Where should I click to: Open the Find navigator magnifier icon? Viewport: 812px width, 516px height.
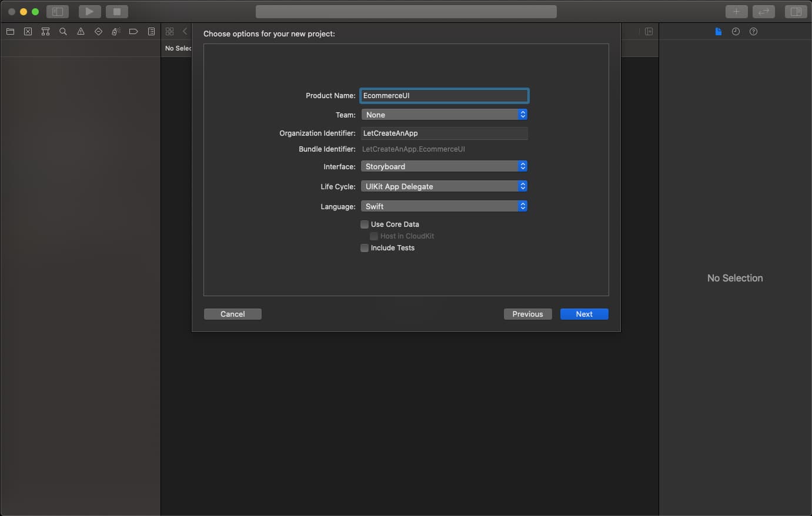click(x=63, y=32)
